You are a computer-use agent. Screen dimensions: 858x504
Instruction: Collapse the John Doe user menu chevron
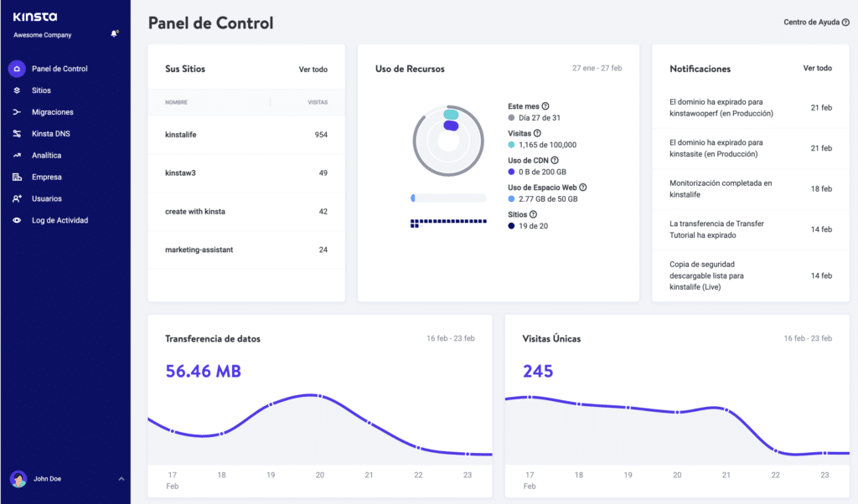pyautogui.click(x=121, y=478)
